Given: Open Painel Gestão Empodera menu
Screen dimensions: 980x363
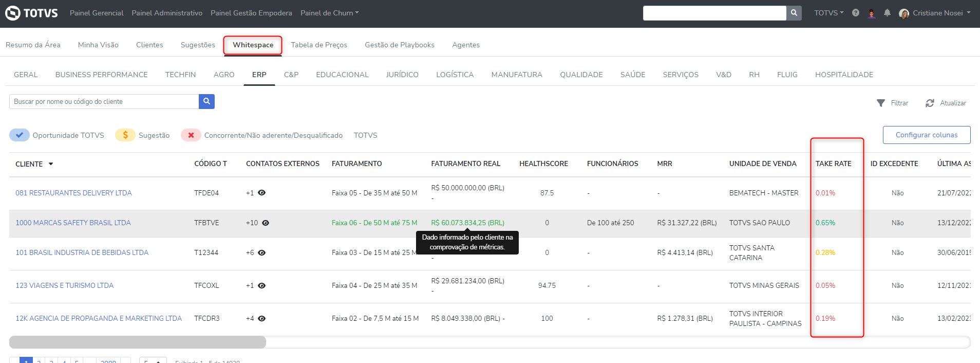Looking at the screenshot, I should pyautogui.click(x=251, y=13).
